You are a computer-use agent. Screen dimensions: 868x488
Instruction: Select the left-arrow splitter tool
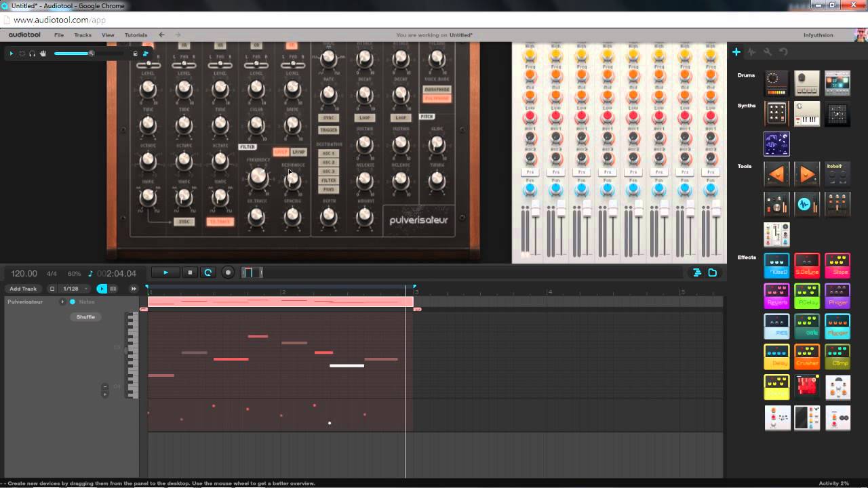(776, 174)
